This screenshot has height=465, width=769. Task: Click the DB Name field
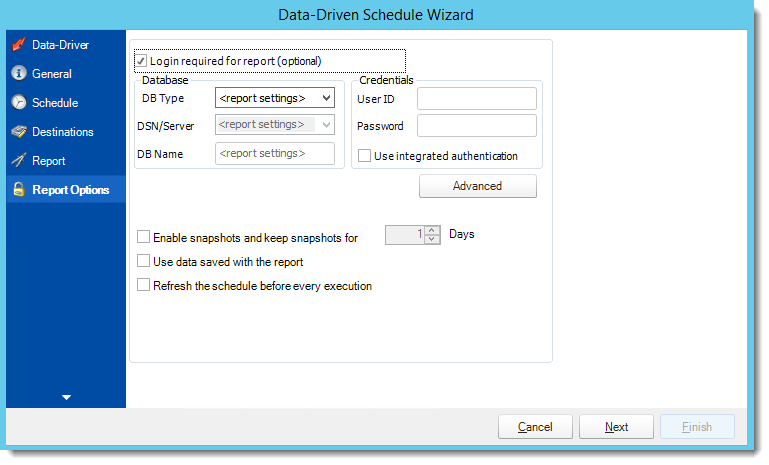[275, 154]
